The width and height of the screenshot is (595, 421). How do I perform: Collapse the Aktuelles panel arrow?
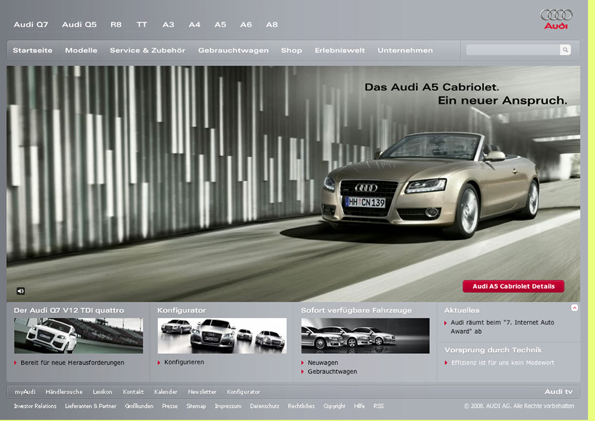point(575,308)
